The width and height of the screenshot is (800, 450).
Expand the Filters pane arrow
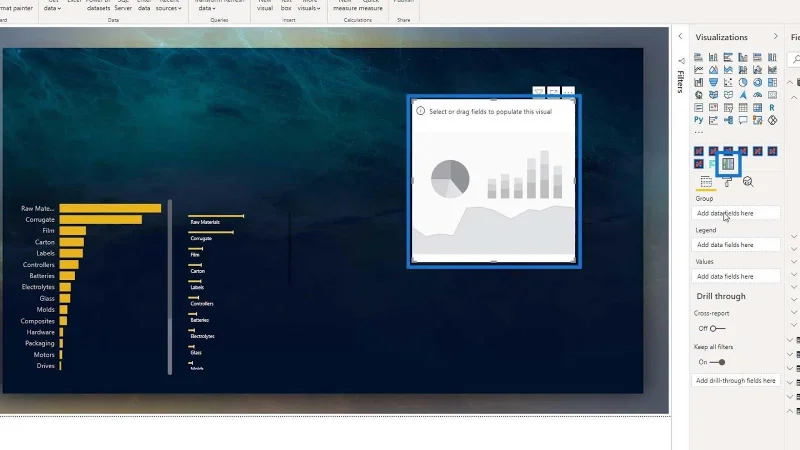[680, 36]
